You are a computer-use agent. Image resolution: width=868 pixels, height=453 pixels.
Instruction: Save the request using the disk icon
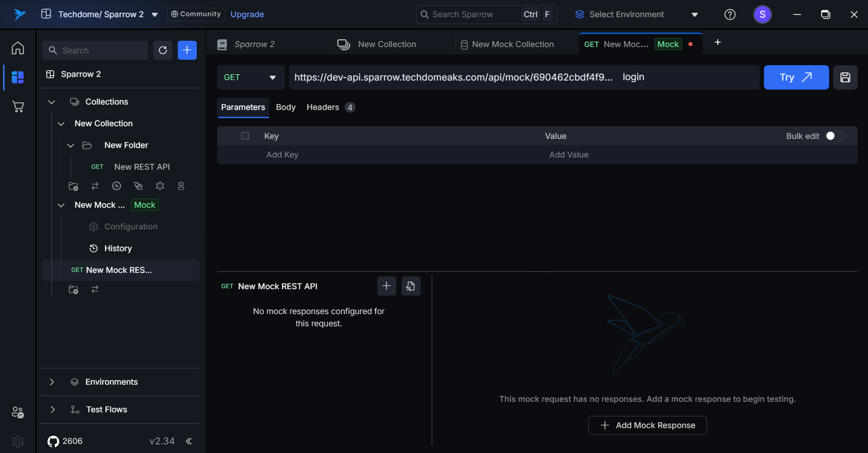tap(845, 77)
